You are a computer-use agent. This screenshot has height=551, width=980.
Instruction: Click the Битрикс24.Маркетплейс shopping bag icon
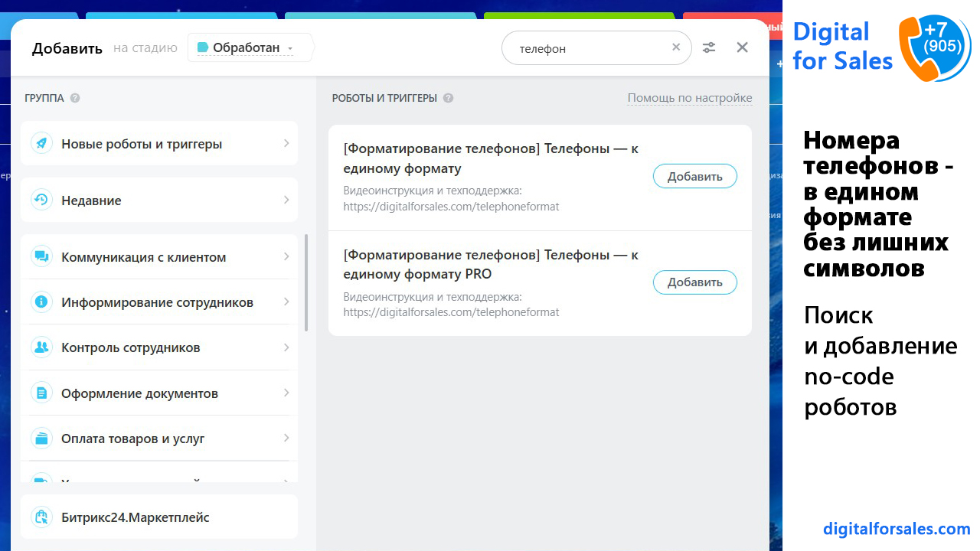(41, 517)
